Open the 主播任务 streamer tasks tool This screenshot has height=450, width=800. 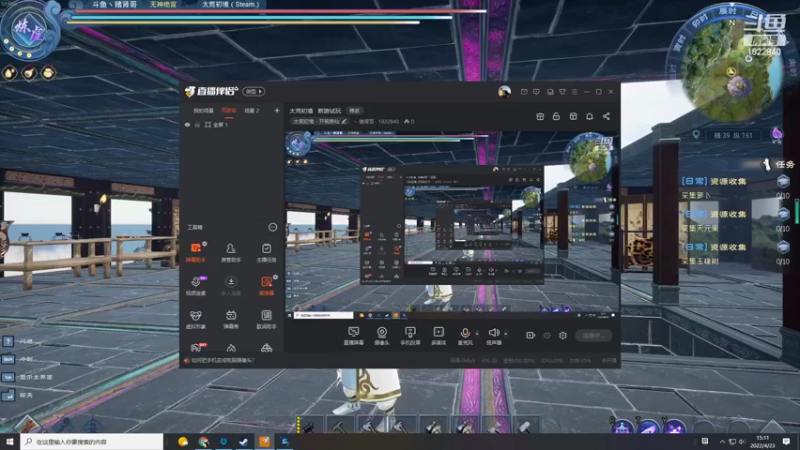(266, 253)
